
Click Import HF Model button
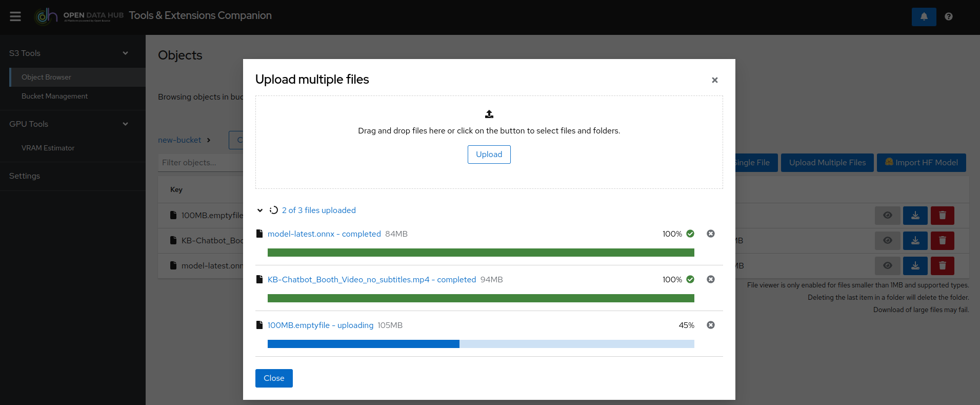[x=922, y=163]
